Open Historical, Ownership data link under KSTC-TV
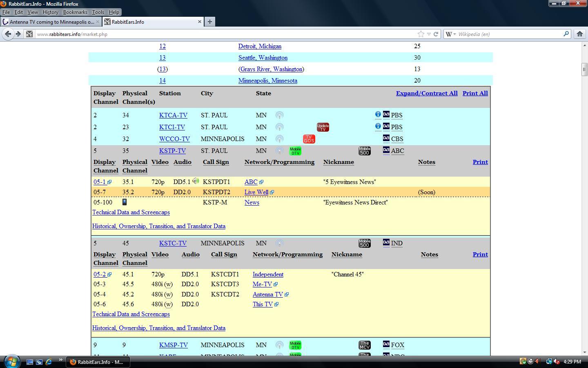The image size is (588, 368). 159,328
